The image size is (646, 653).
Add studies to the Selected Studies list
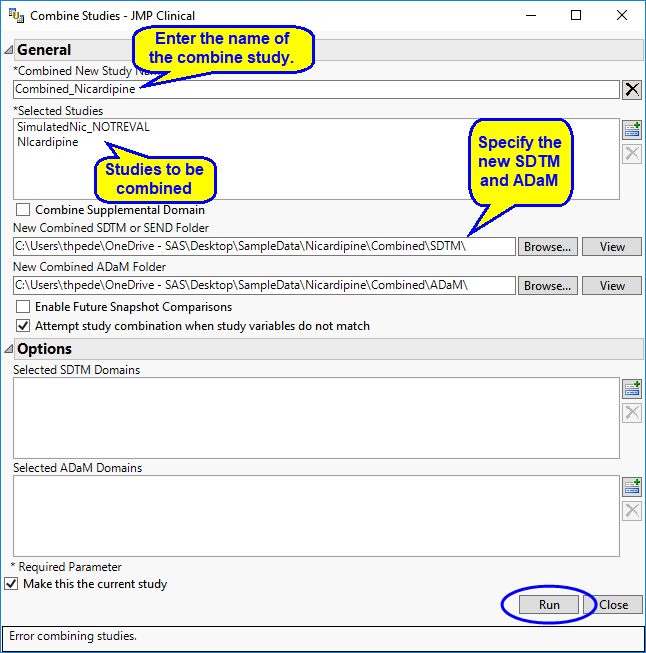point(632,130)
